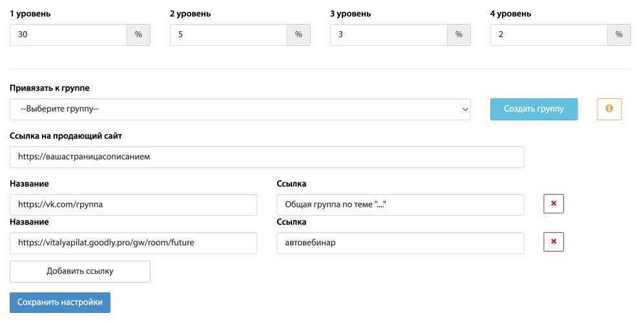
Task: Remove the vk.com group link row
Action: tap(554, 204)
